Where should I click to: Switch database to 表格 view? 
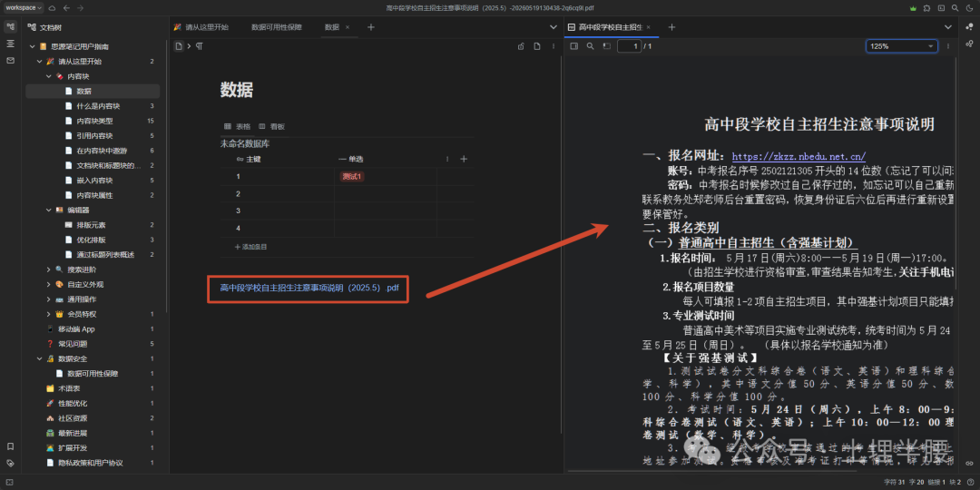(x=237, y=126)
